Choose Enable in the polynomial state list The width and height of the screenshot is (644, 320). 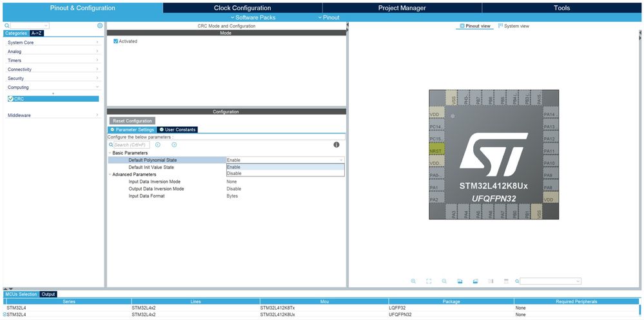285,167
